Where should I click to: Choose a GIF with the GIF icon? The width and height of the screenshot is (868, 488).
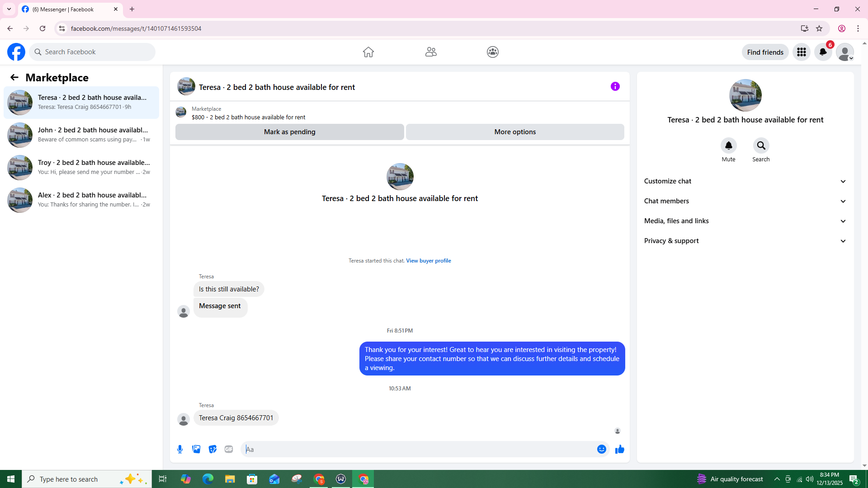(229, 449)
